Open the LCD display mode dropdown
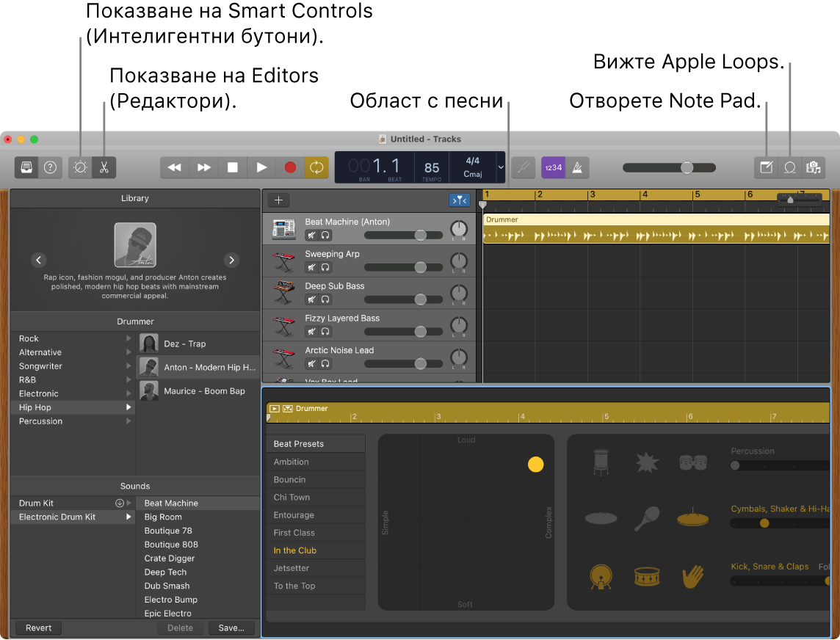 pyautogui.click(x=500, y=167)
